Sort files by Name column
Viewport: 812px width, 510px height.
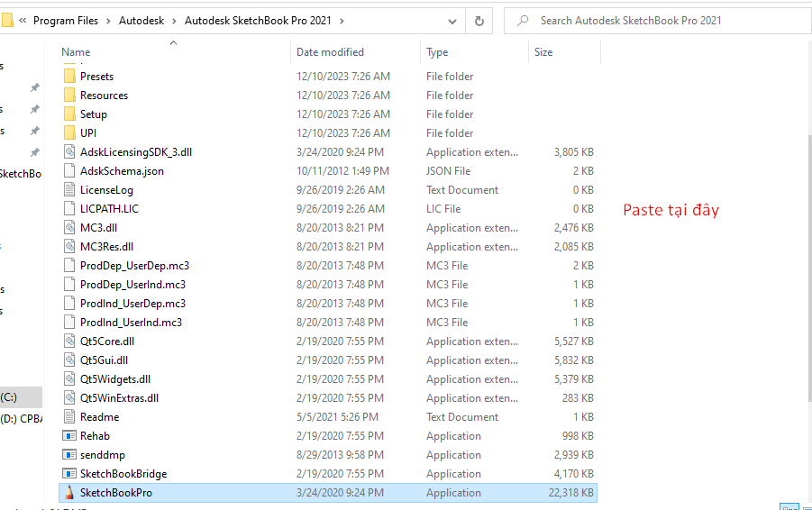174,51
